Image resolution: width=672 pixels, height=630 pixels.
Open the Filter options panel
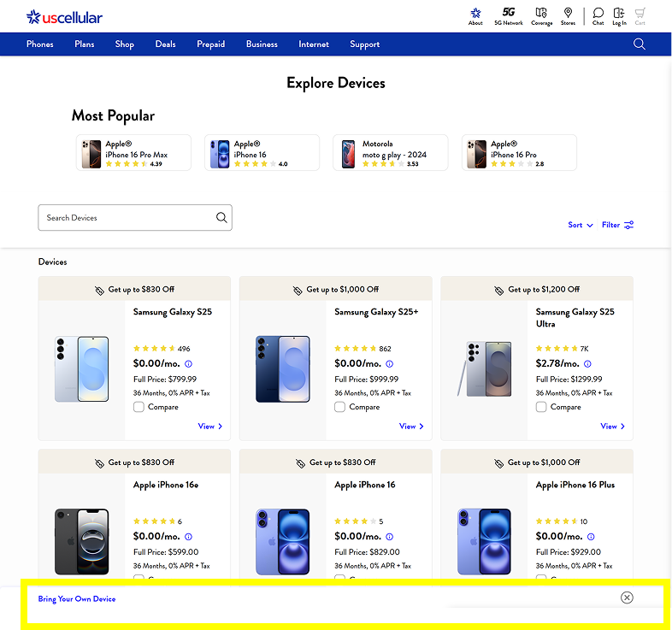click(617, 225)
